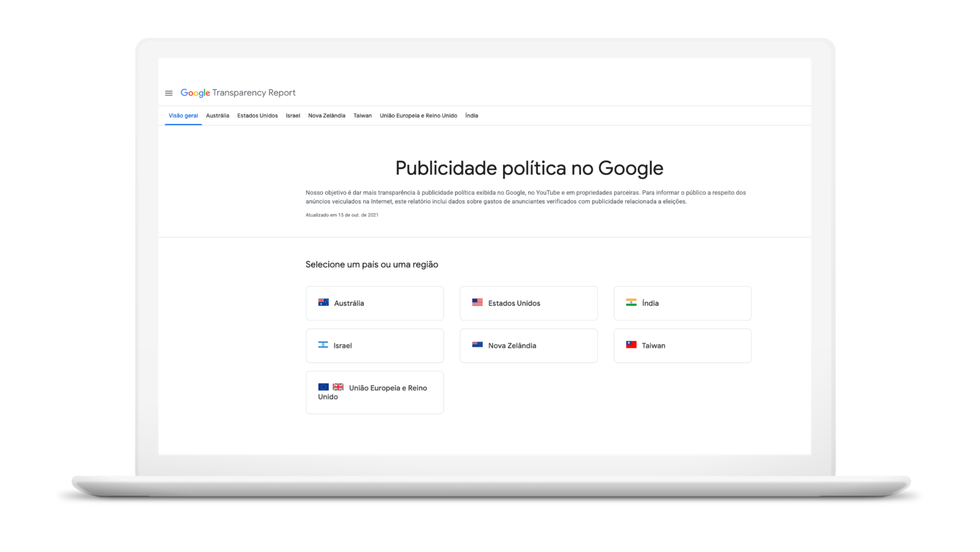This screenshot has height=552, width=980.
Task: Switch to the Taiwan tab
Action: [x=362, y=116]
